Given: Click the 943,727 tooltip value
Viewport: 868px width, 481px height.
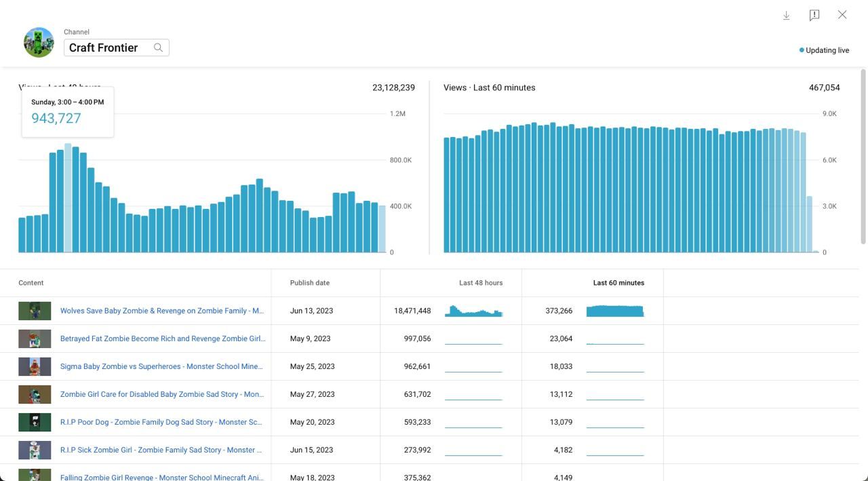Looking at the screenshot, I should coord(56,118).
